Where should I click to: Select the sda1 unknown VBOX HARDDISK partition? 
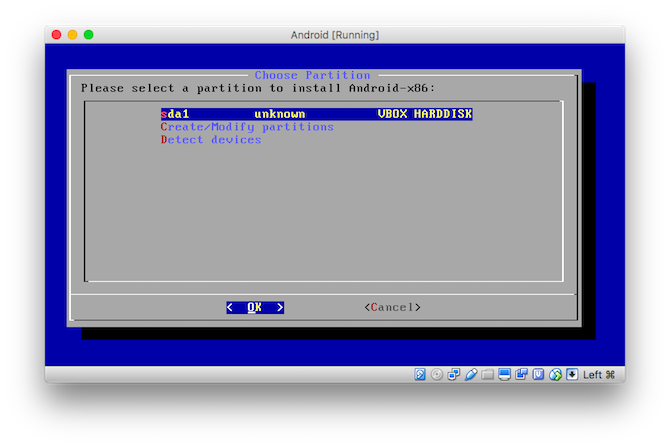coord(317,114)
